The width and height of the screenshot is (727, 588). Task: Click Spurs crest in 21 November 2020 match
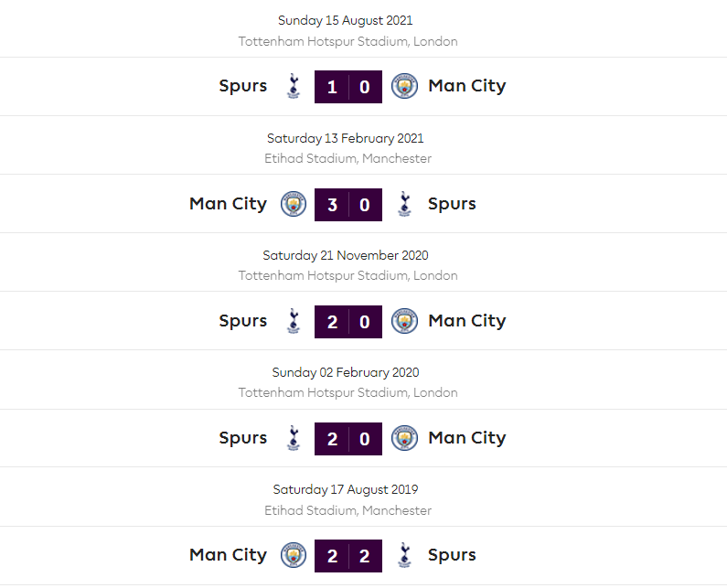pyautogui.click(x=294, y=321)
